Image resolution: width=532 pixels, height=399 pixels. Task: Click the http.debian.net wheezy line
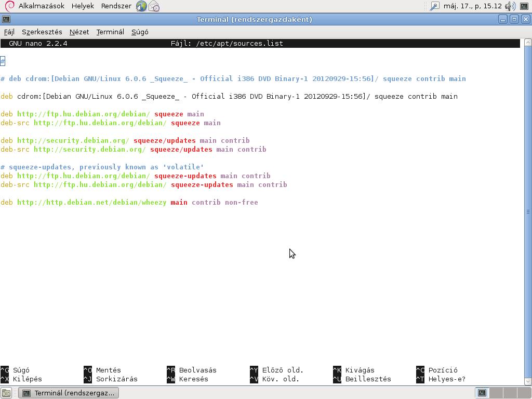tap(129, 202)
